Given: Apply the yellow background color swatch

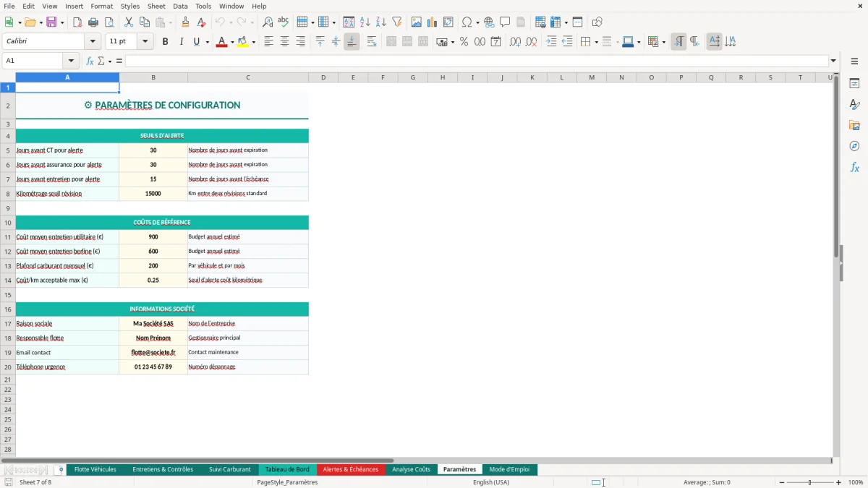Looking at the screenshot, I should pyautogui.click(x=243, y=42).
